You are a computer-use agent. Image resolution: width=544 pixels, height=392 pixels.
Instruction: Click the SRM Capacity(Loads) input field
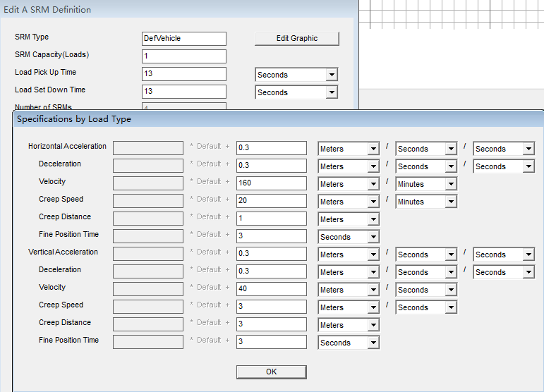tap(184, 56)
